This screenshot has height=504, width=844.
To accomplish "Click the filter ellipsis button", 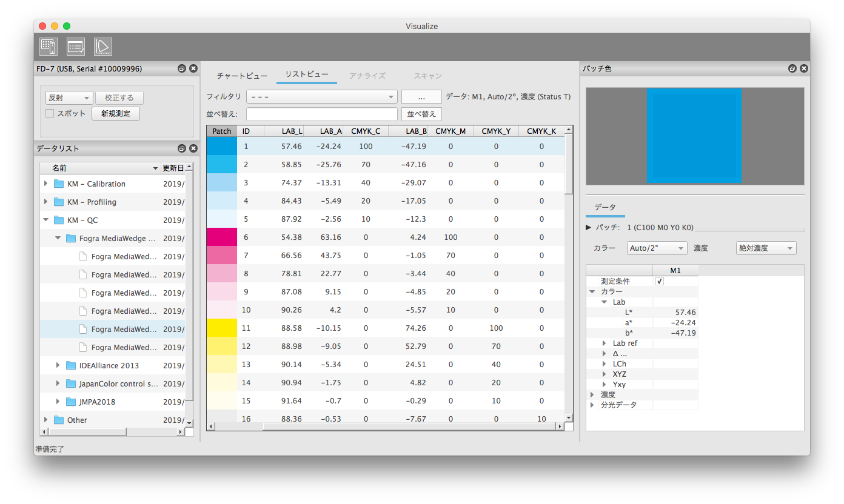I will tap(421, 97).
